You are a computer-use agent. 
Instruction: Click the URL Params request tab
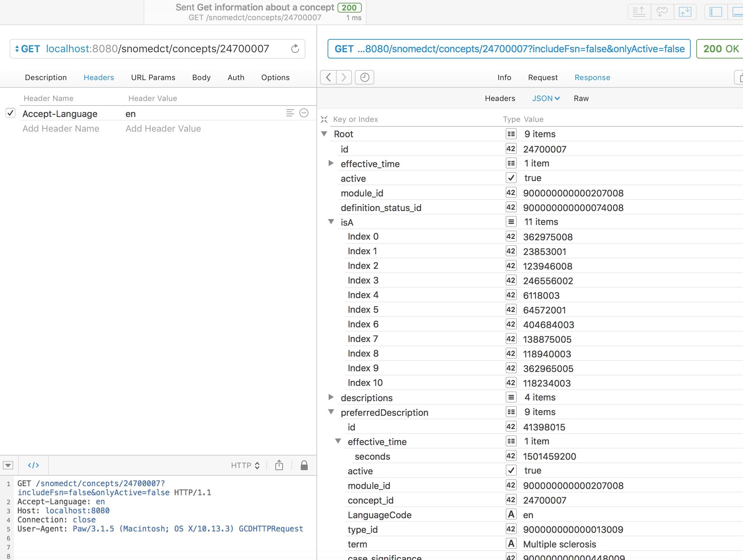(x=153, y=77)
